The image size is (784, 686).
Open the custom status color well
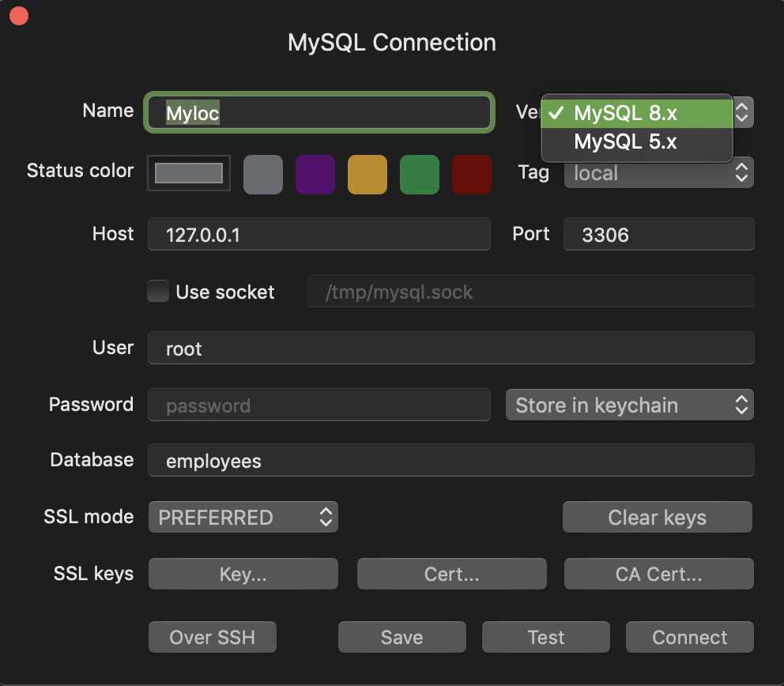[189, 173]
